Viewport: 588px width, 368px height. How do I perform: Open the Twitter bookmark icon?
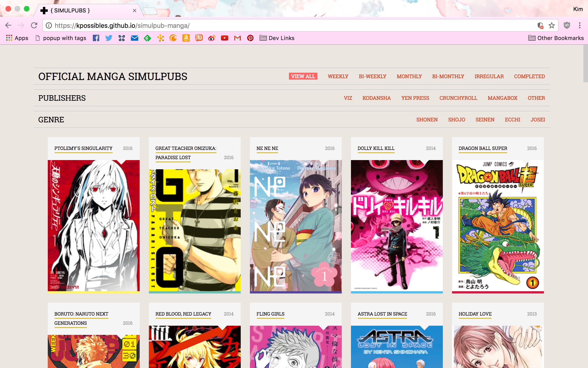pos(109,38)
